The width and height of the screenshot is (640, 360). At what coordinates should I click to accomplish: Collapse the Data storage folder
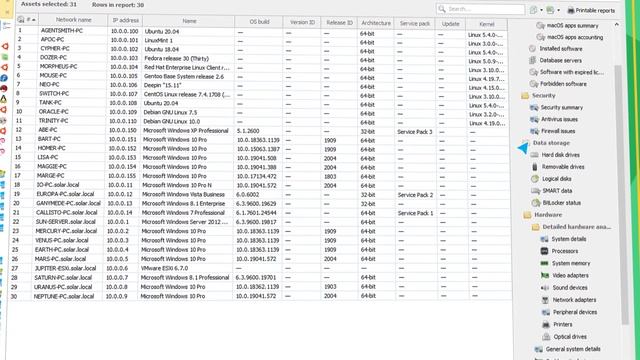[526, 143]
